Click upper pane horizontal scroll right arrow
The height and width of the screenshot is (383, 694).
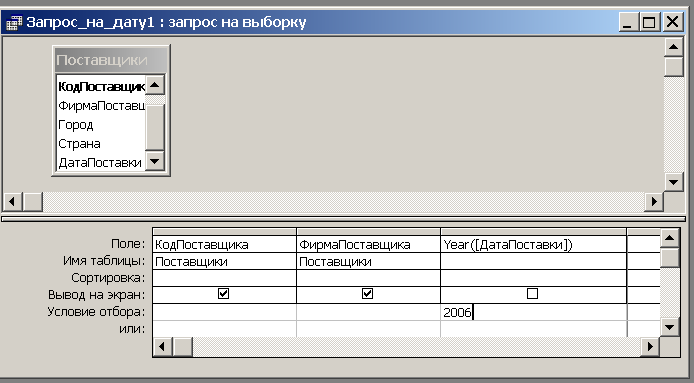[x=654, y=202]
